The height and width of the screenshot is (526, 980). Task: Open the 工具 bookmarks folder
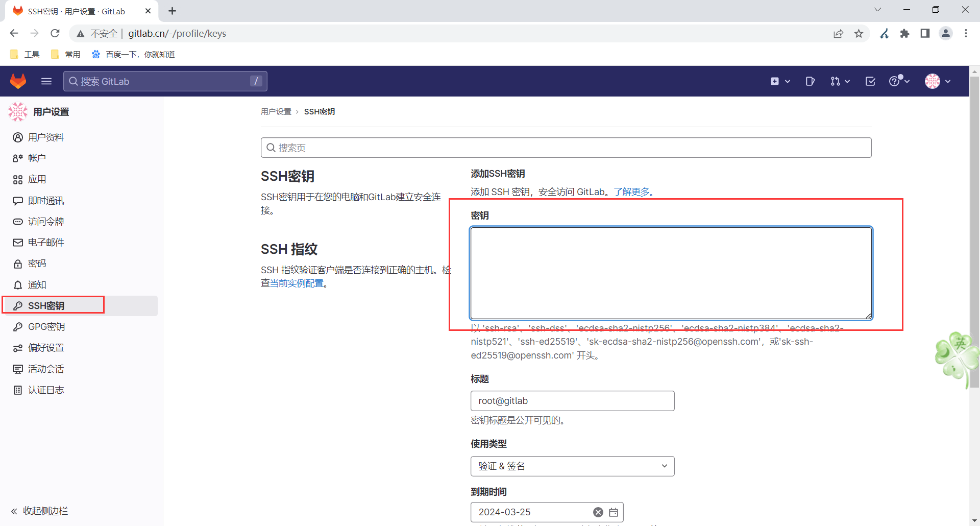point(25,54)
